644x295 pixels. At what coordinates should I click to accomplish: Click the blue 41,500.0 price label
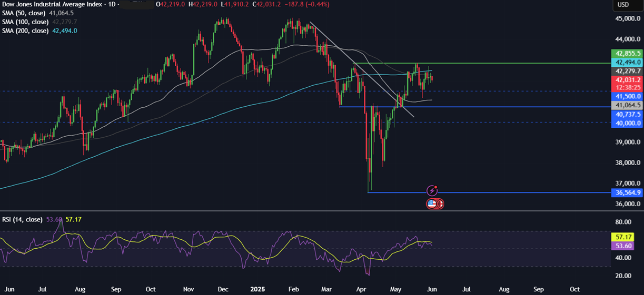click(x=627, y=97)
